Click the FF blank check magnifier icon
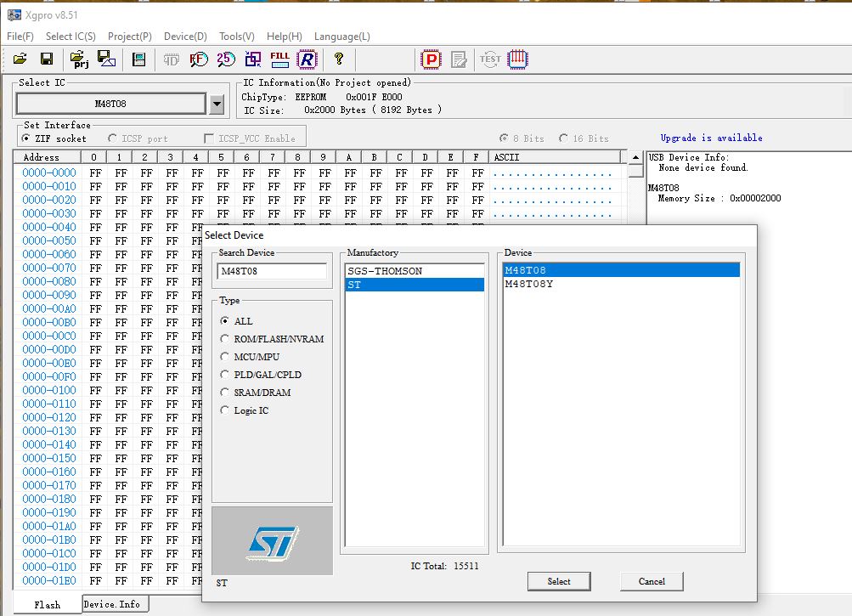The height and width of the screenshot is (616, 852). point(198,59)
